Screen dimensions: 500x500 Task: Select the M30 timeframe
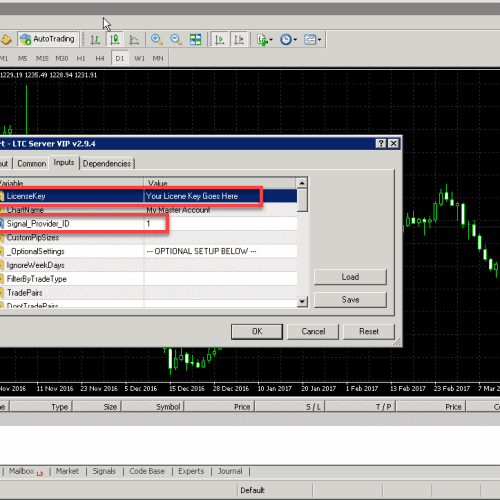pyautogui.click(x=62, y=58)
